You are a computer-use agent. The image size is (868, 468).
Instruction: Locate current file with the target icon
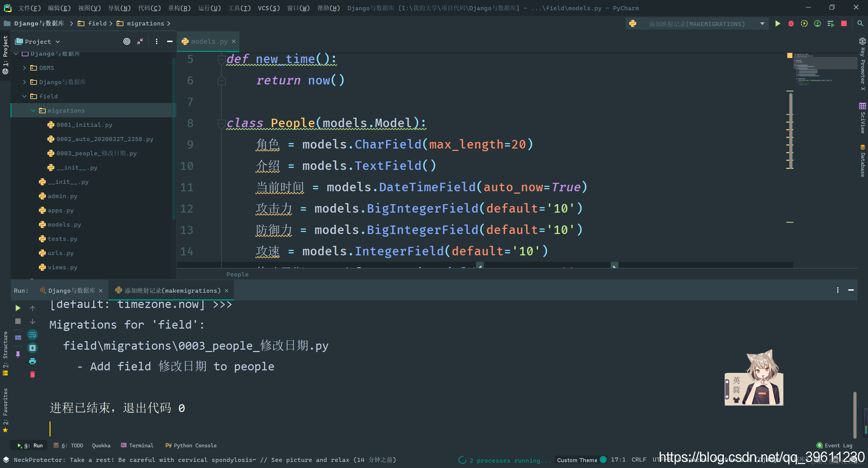(127, 41)
